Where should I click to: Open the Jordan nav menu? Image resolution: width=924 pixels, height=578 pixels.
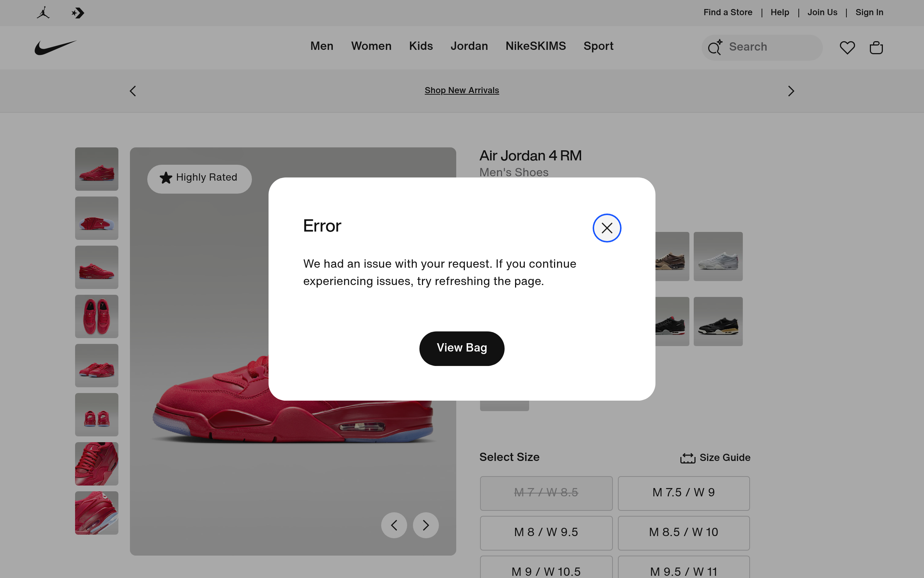[x=469, y=46]
